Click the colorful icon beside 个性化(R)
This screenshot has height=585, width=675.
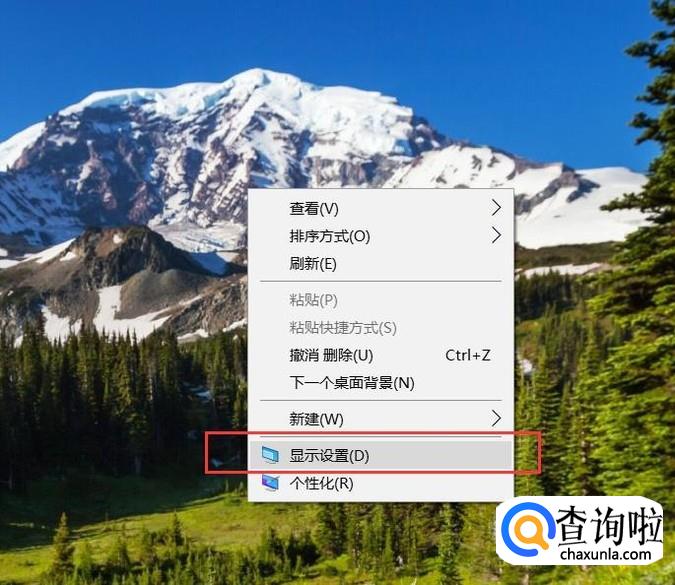[270, 483]
